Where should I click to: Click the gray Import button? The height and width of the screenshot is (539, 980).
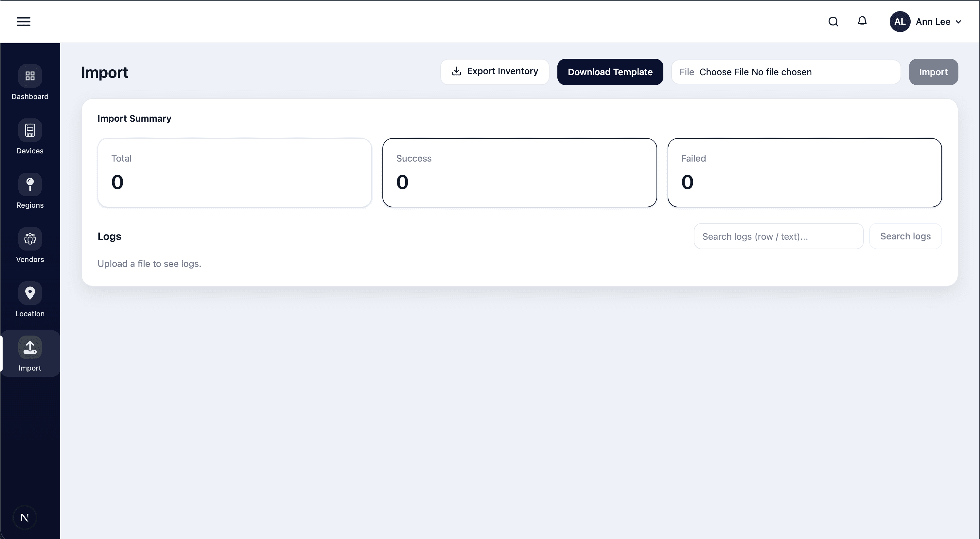click(933, 72)
